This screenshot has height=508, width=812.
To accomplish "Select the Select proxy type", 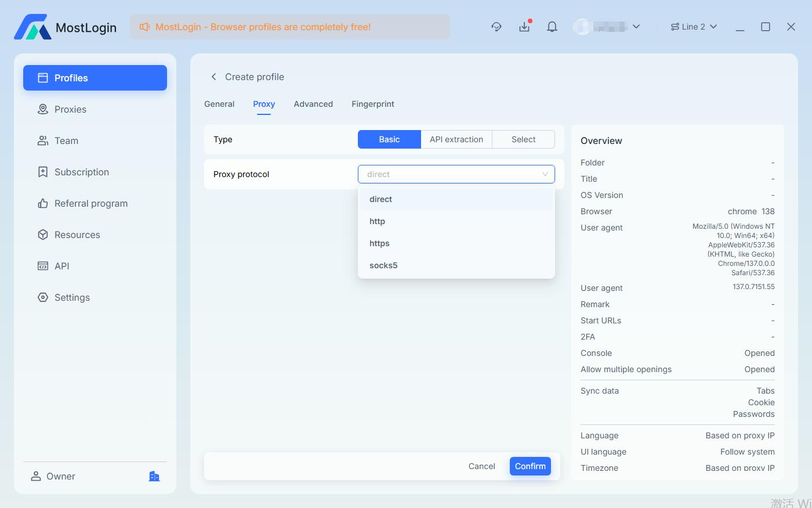I will click(524, 139).
